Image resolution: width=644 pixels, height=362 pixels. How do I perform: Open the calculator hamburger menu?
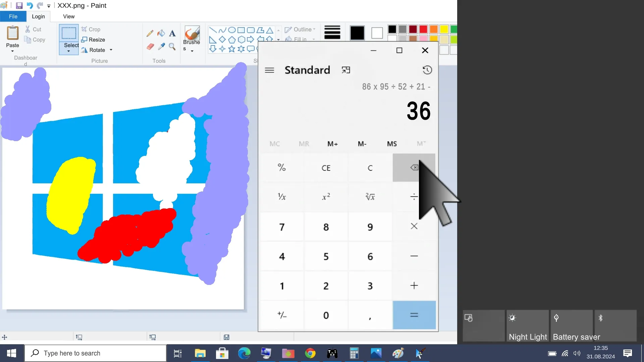[269, 70]
